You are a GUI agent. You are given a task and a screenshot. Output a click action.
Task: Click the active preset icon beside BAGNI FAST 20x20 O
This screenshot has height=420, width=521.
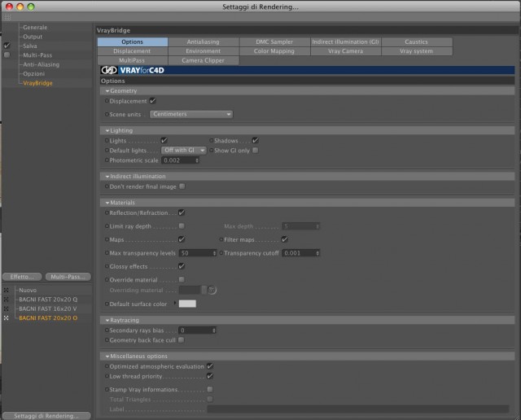coord(7,318)
